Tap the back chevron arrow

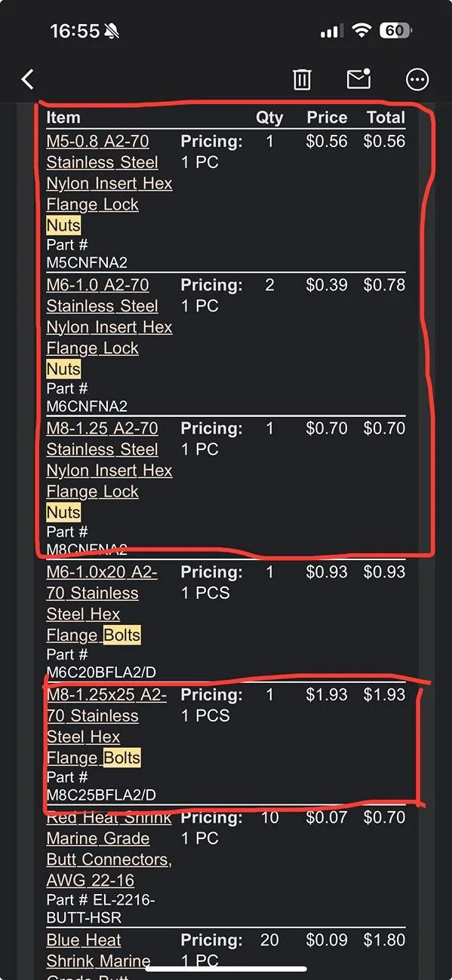(28, 79)
